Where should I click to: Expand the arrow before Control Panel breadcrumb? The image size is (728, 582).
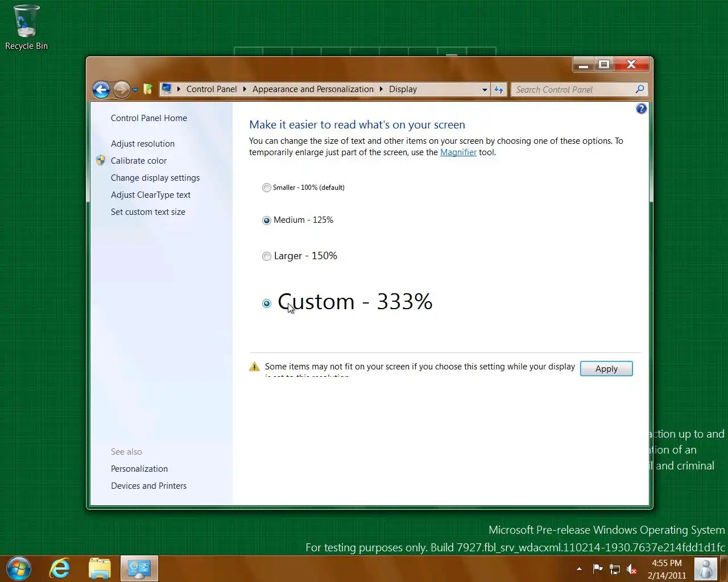[x=179, y=89]
